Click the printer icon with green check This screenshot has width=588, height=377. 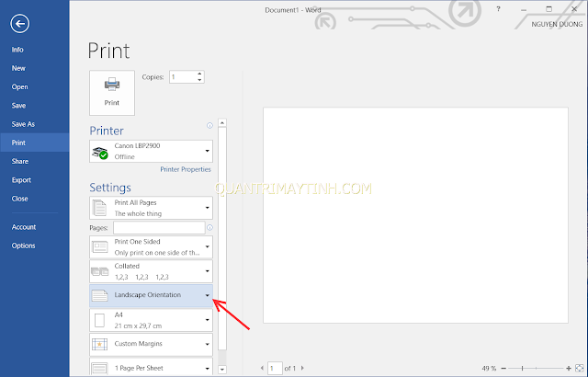coord(100,153)
